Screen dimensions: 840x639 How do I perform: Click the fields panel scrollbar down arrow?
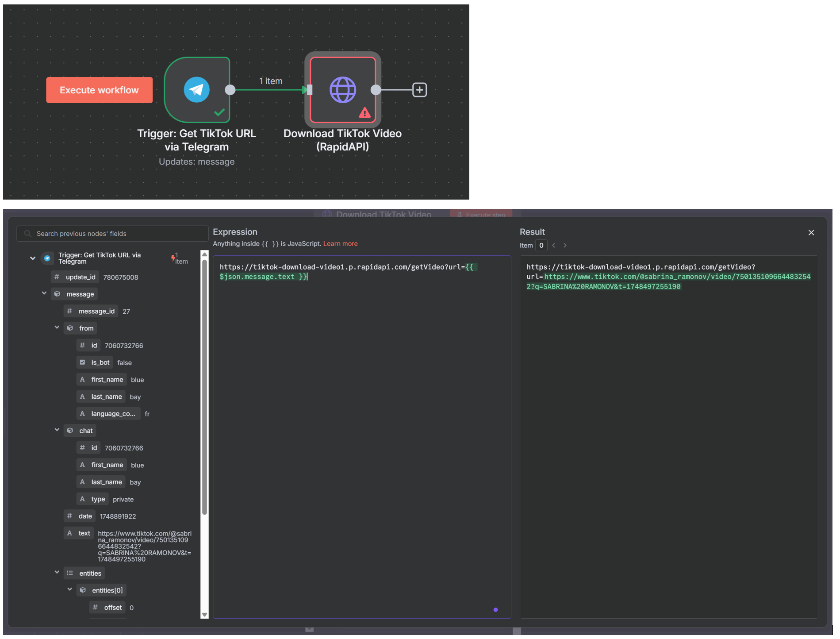click(x=204, y=615)
